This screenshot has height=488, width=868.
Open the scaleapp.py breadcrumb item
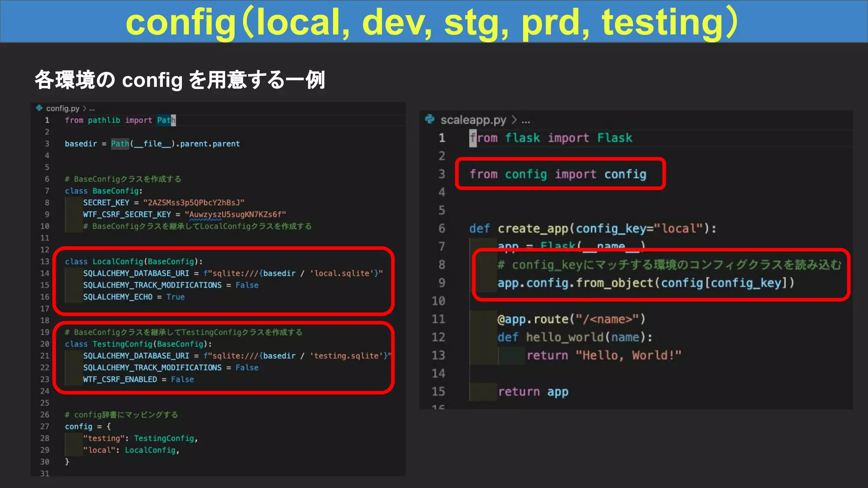[473, 120]
